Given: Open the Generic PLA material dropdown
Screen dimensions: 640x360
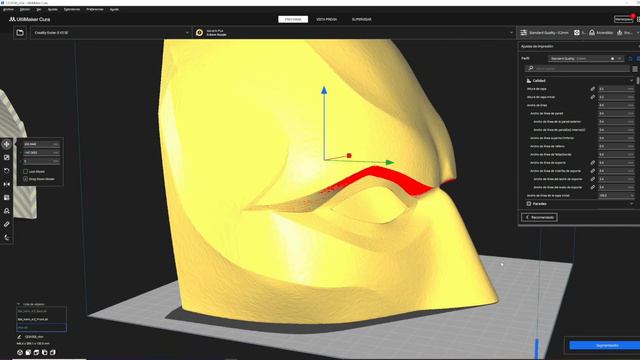Looking at the screenshot, I should [354, 33].
